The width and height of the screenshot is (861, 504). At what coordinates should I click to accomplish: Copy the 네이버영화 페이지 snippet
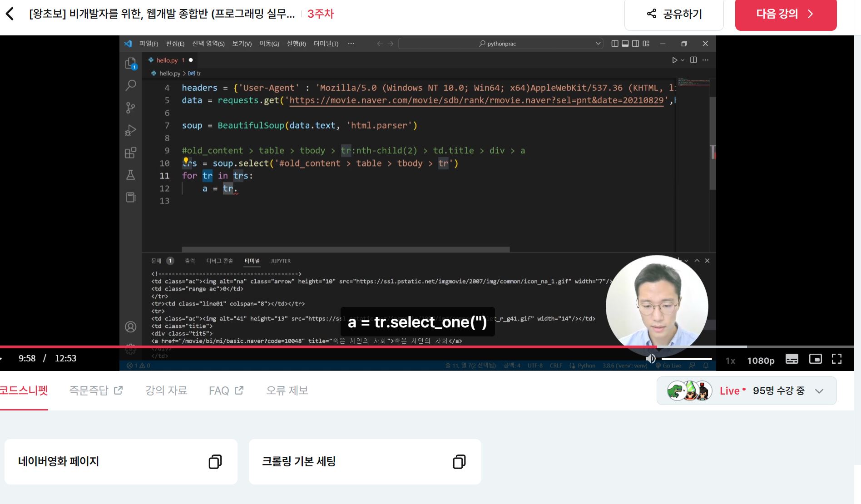point(215,462)
